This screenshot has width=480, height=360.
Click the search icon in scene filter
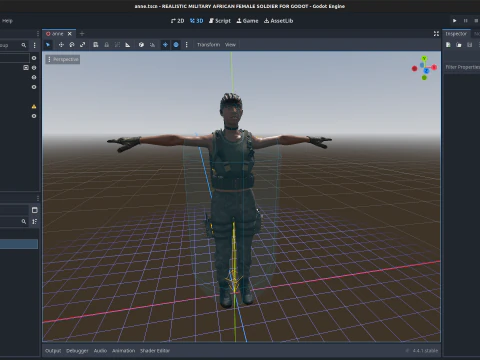point(24,45)
